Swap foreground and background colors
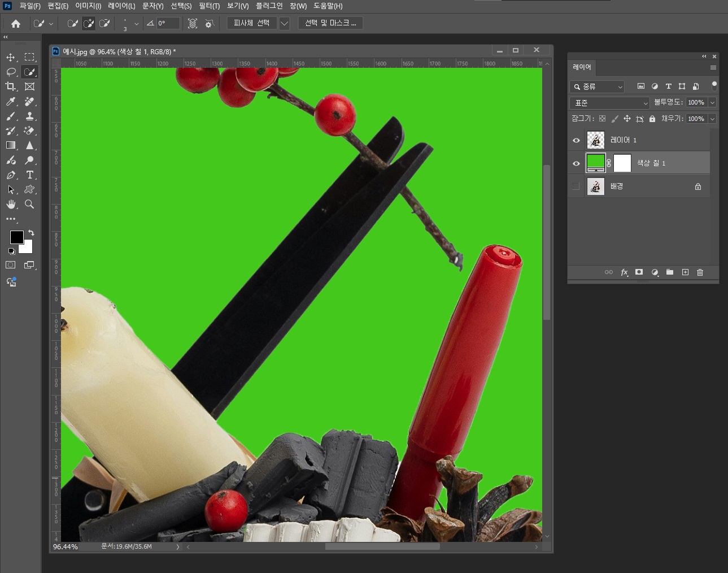The image size is (728, 573). 31,233
